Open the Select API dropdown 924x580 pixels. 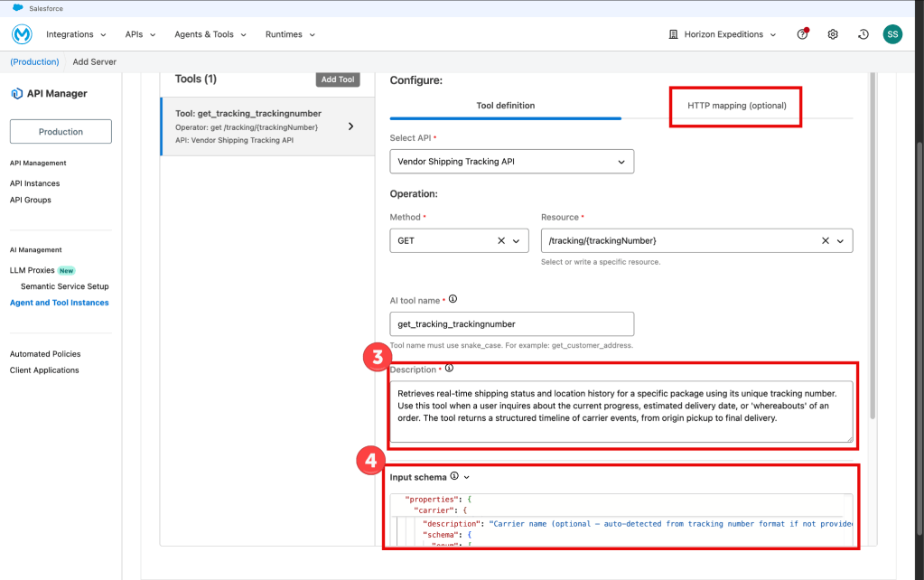[x=511, y=162]
